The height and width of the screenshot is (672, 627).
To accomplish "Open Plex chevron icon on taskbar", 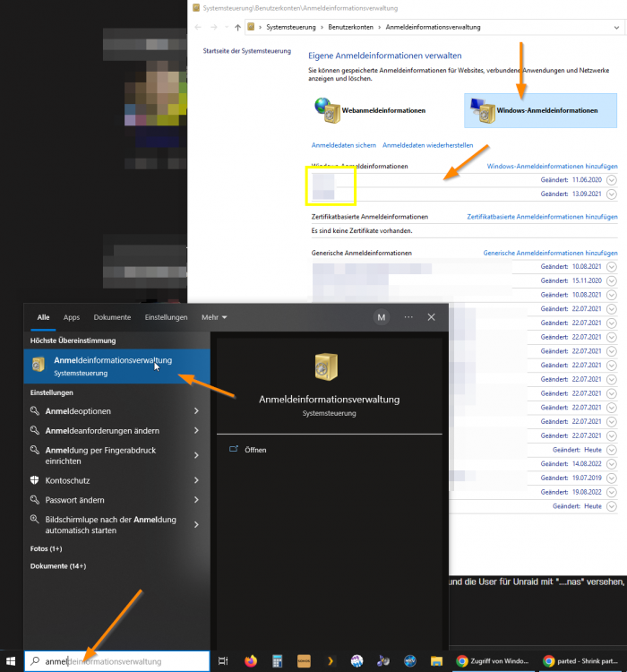I will [x=331, y=661].
